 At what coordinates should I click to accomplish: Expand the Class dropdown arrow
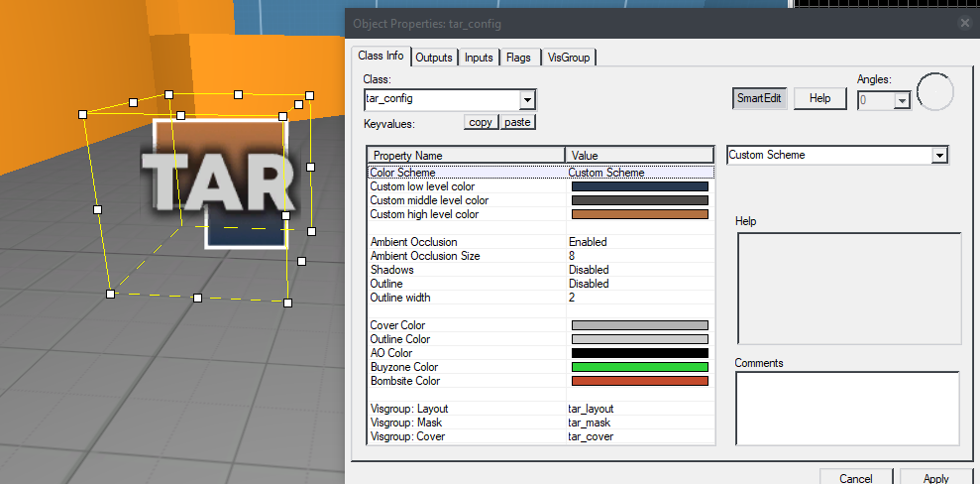[x=527, y=99]
